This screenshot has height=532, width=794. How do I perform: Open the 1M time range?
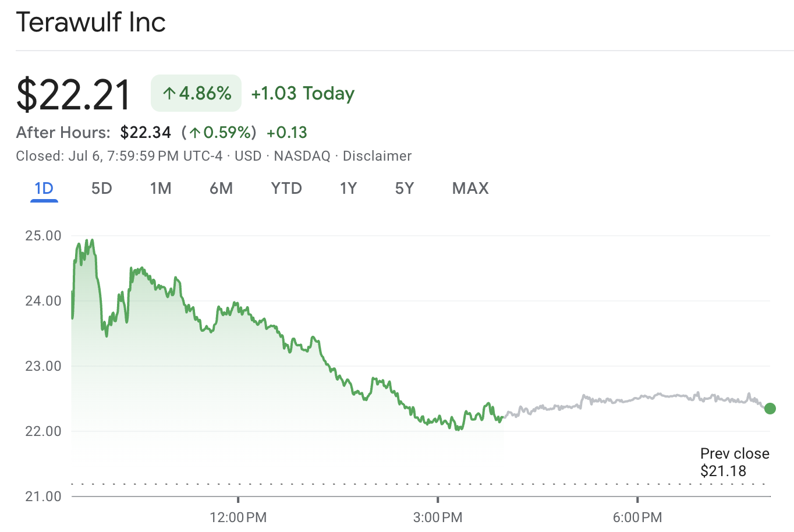point(161,189)
